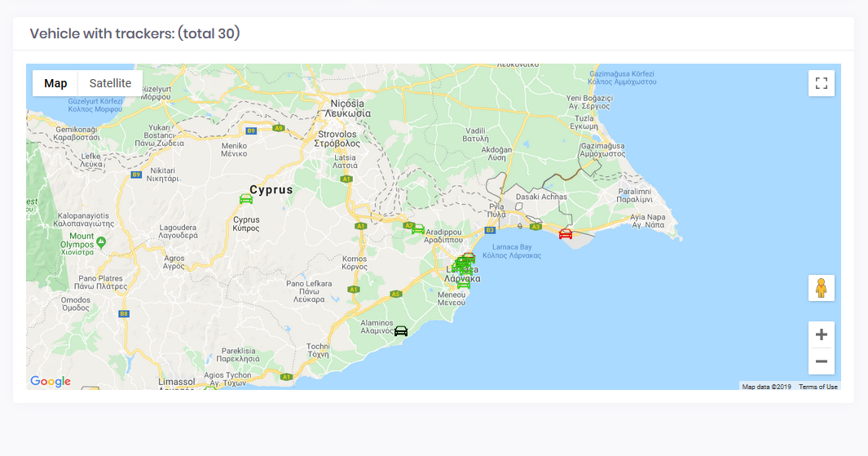Click the A3 road shield near Dasaki Achnas
868x456 pixels.
click(535, 227)
